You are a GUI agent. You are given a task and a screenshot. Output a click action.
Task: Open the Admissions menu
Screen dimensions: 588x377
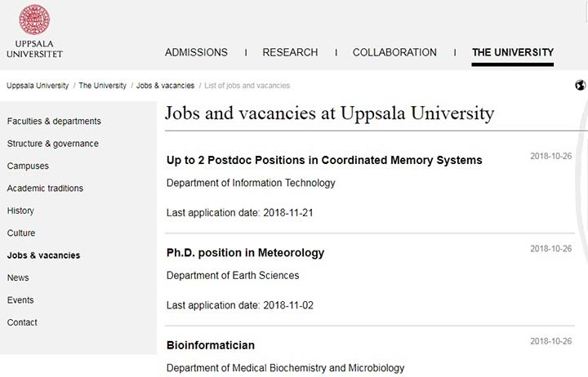coord(196,52)
